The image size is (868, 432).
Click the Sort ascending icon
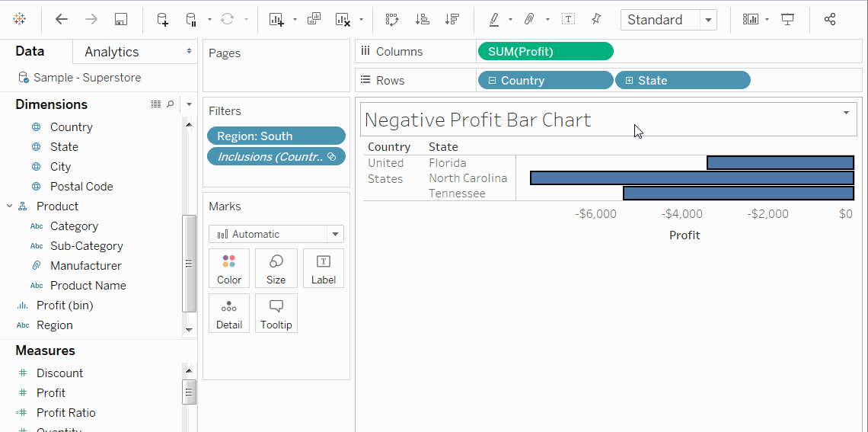point(423,20)
